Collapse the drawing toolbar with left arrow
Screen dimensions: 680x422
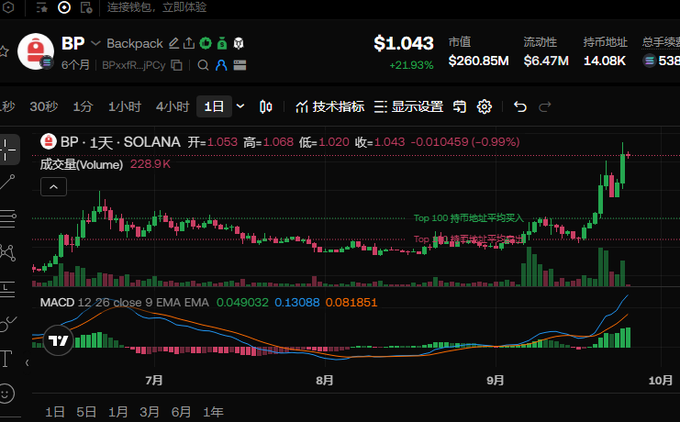[27, 362]
